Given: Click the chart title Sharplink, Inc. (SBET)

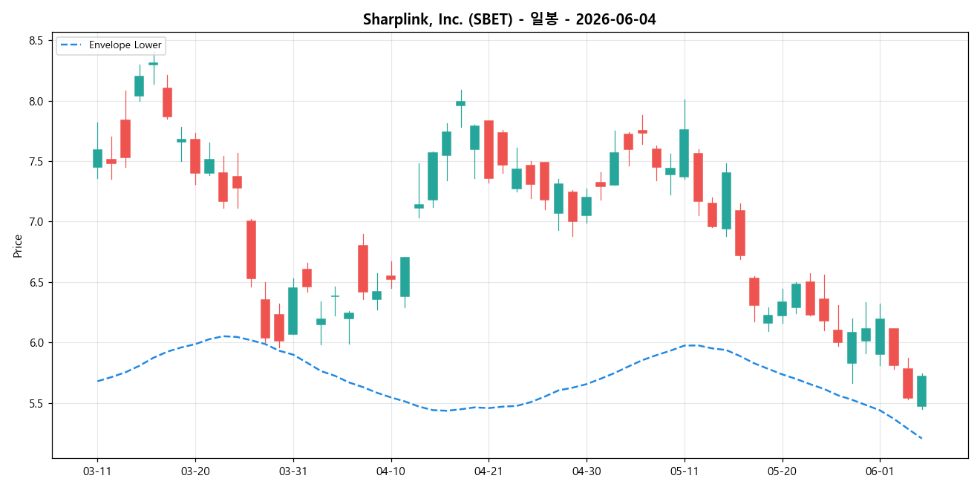Looking at the screenshot, I should pos(509,19).
